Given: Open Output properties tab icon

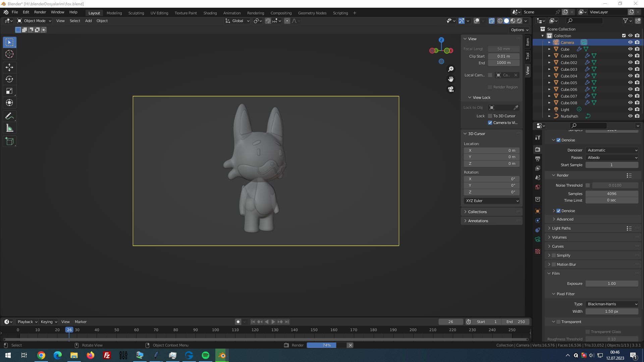Looking at the screenshot, I should [x=538, y=159].
